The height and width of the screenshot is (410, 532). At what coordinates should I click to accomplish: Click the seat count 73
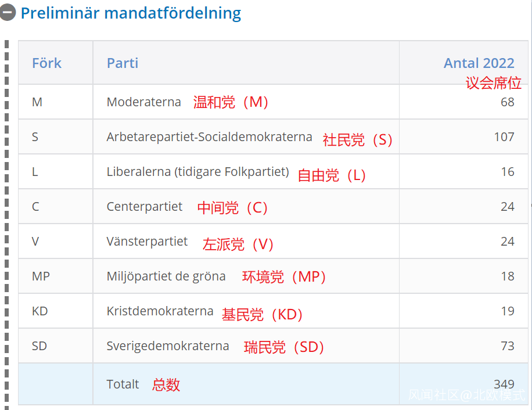pyautogui.click(x=507, y=346)
